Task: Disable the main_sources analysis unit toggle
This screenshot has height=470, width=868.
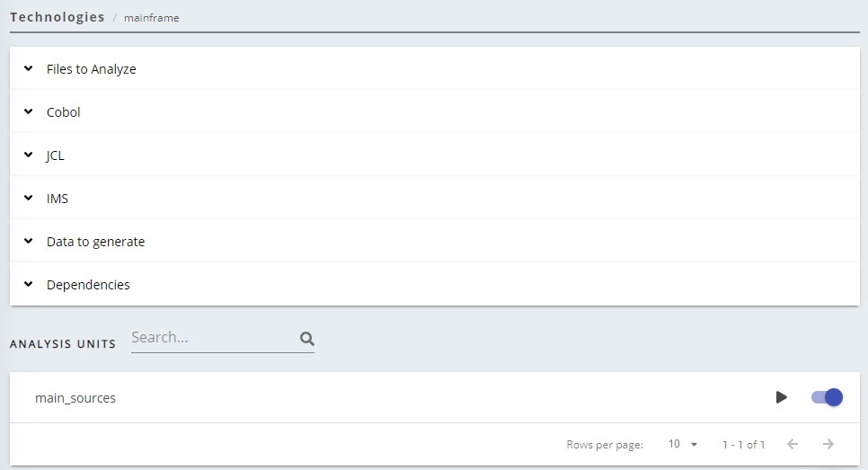Action: click(827, 397)
